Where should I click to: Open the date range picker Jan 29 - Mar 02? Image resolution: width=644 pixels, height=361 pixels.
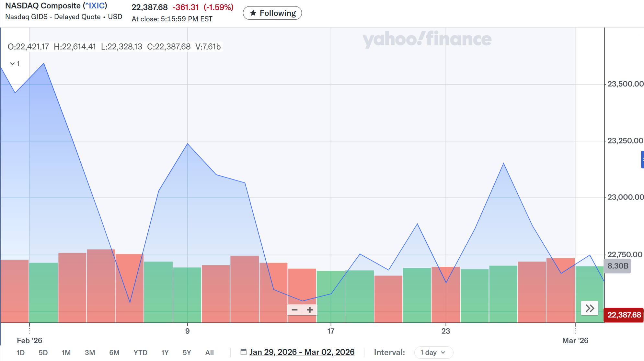[x=302, y=352]
